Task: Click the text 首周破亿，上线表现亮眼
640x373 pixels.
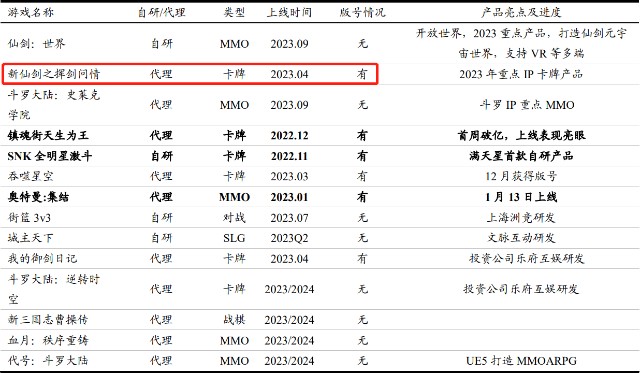Action: pos(521,135)
